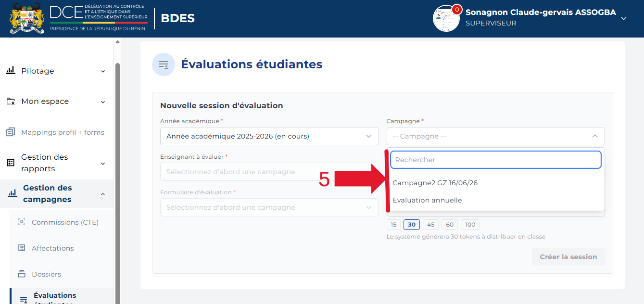The height and width of the screenshot is (304, 644).
Task: Click the BDES application title
Action: tap(177, 19)
